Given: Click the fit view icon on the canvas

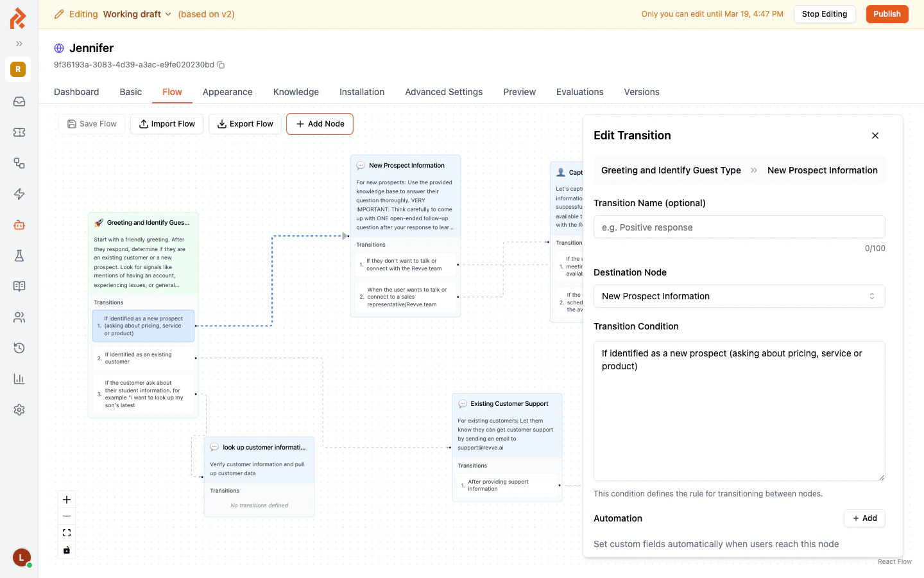Looking at the screenshot, I should click(x=66, y=532).
